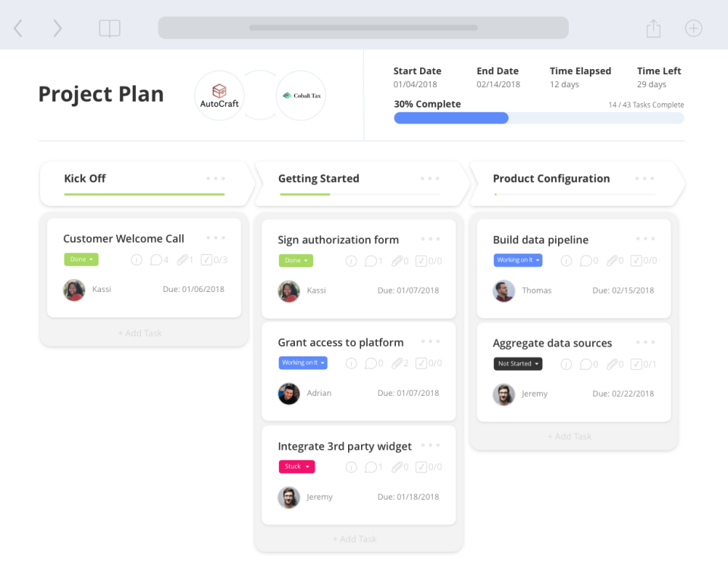Open attachments on Customer Welcome Call
This screenshot has width=728, height=571.
pyautogui.click(x=185, y=260)
